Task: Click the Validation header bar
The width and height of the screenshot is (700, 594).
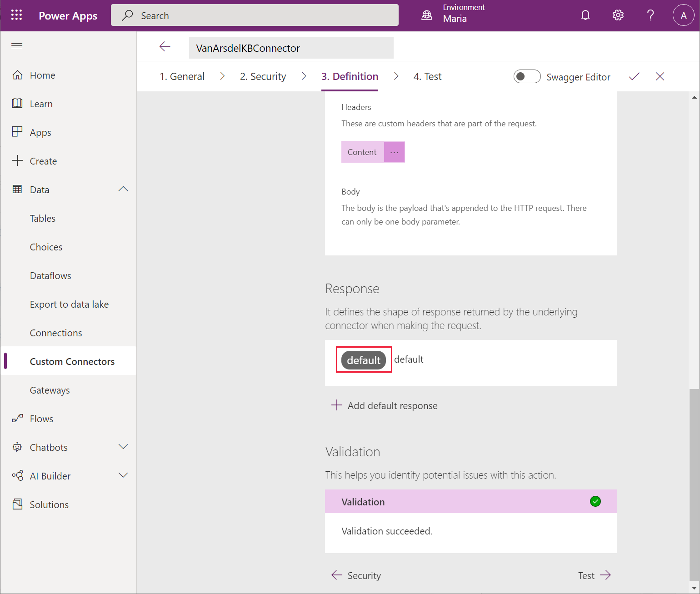Action: click(471, 501)
